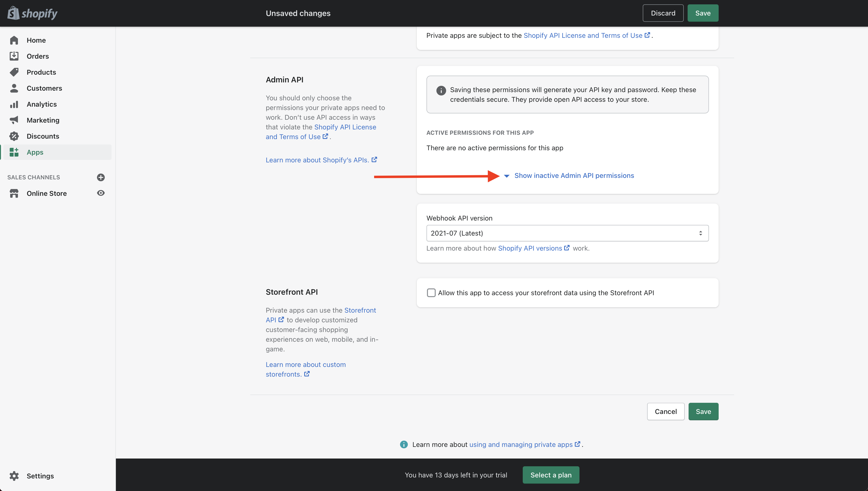Click Discard in the top bar

click(x=663, y=13)
